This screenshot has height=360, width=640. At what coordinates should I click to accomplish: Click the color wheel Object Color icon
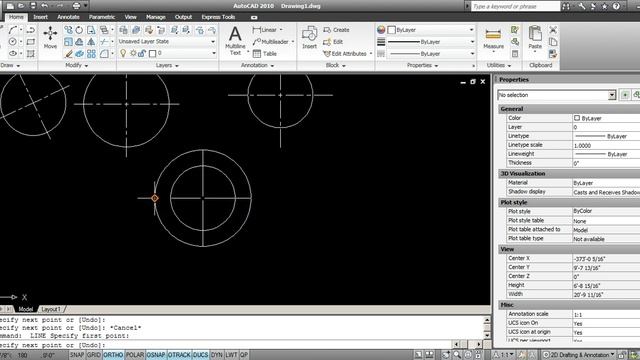(381, 30)
